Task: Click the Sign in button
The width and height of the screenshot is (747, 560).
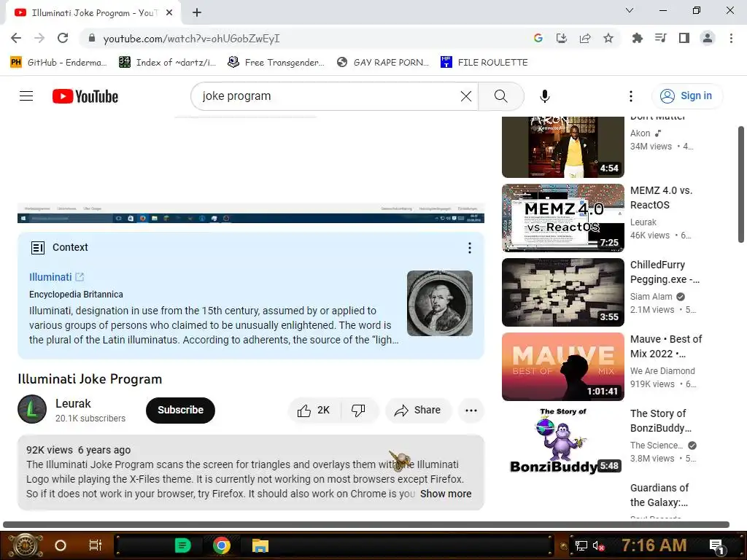Action: (x=686, y=96)
